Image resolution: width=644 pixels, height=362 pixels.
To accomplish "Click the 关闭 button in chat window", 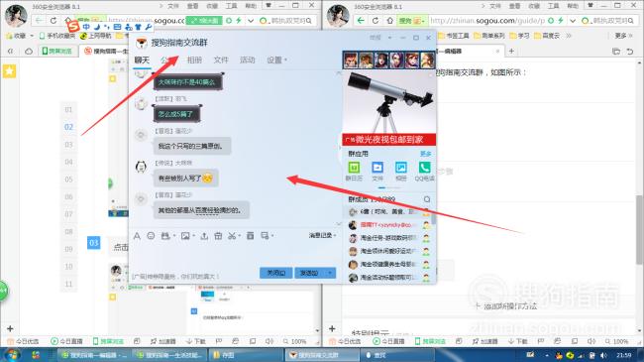I will click(x=276, y=273).
